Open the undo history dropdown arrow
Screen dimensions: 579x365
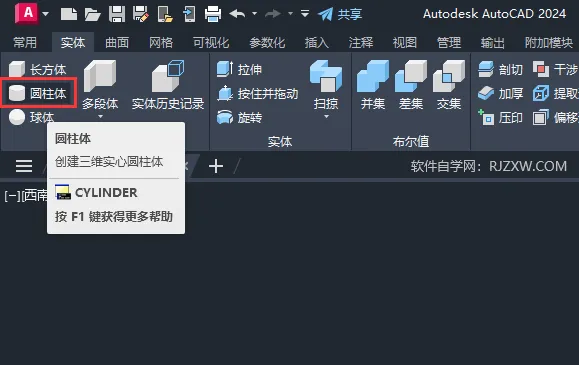pyautogui.click(x=254, y=14)
